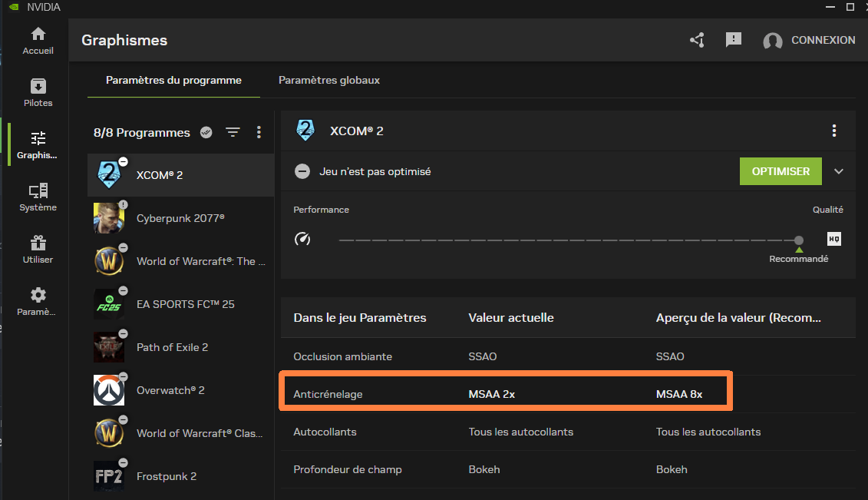
Task: Open the feedback notification icon
Action: pyautogui.click(x=734, y=40)
